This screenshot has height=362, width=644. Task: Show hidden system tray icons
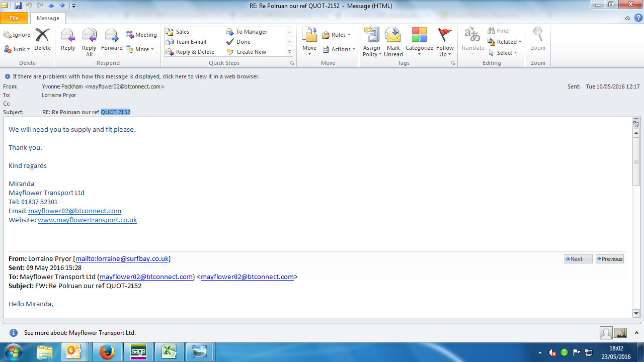tap(540, 352)
